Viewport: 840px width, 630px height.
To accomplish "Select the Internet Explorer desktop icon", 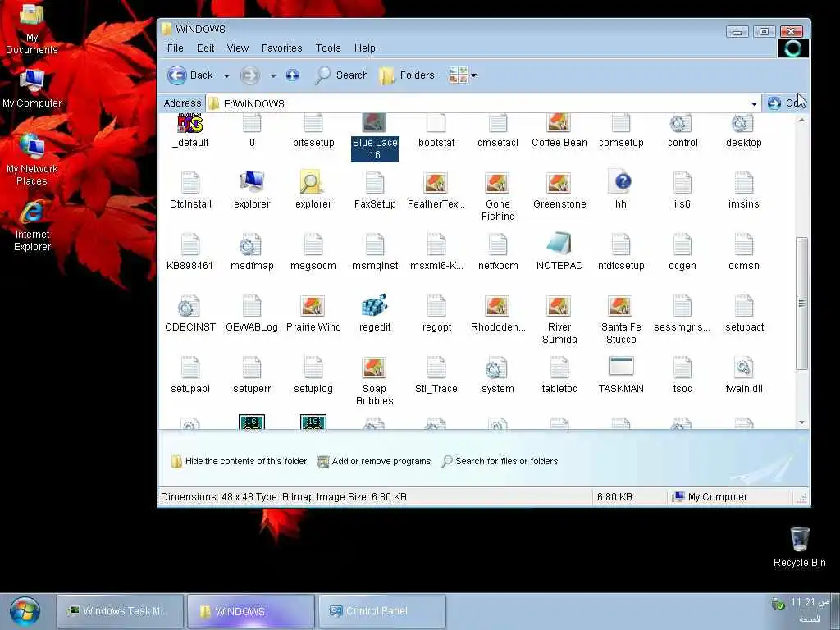I will click(32, 226).
